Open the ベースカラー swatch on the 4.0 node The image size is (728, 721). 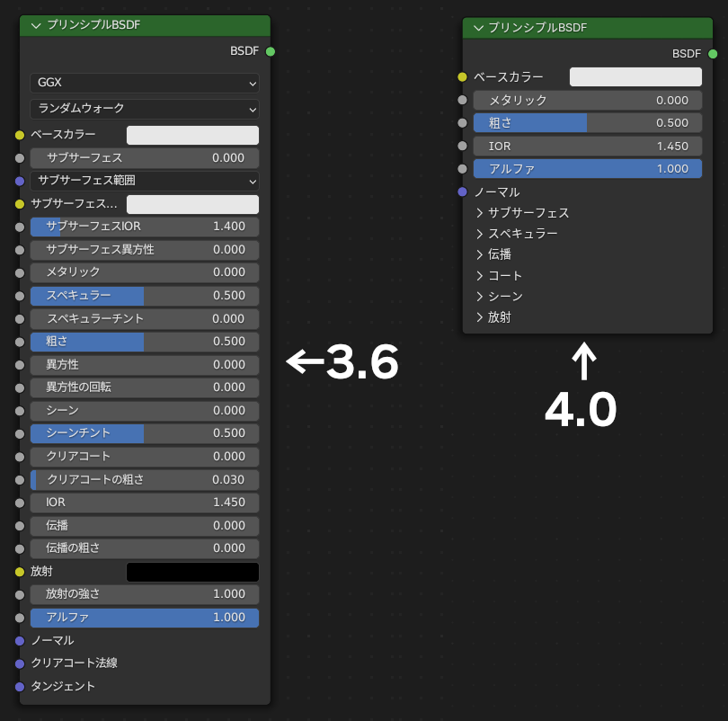click(635, 76)
